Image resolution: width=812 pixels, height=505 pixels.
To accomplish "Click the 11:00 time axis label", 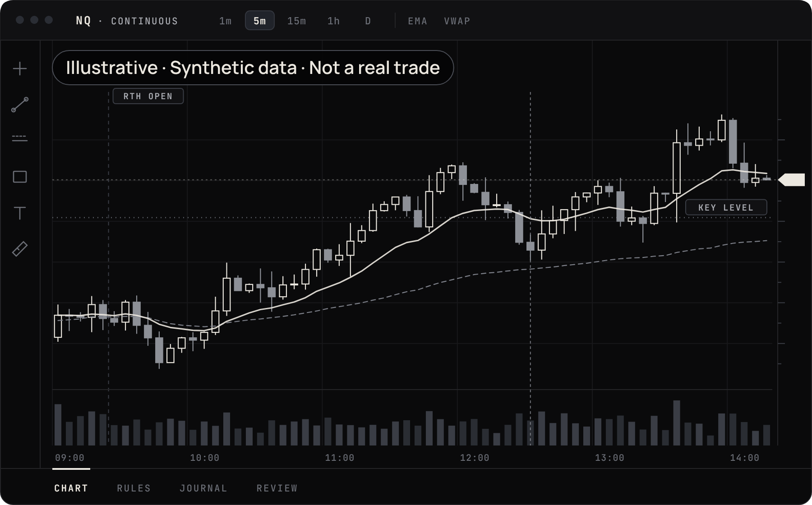I will click(x=340, y=458).
